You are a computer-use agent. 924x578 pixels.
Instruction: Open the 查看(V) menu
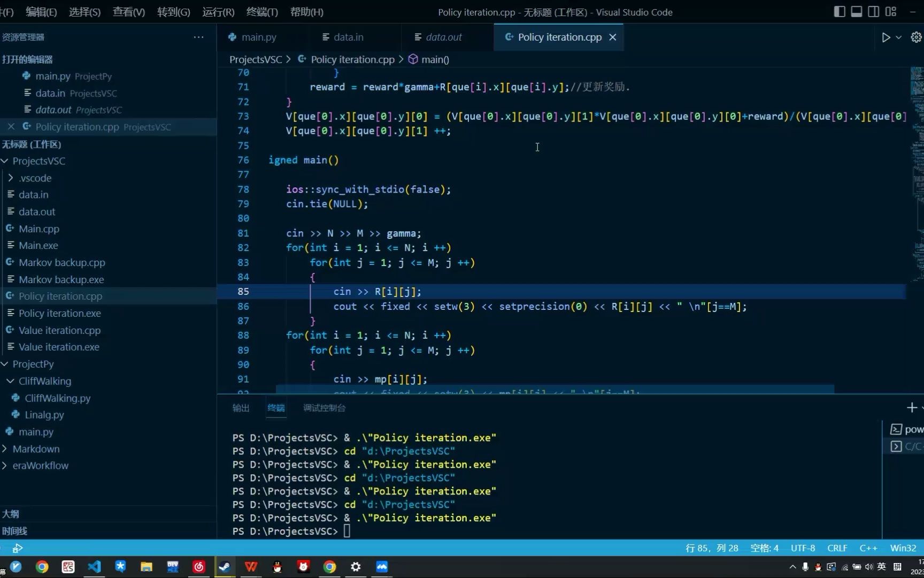[129, 12]
